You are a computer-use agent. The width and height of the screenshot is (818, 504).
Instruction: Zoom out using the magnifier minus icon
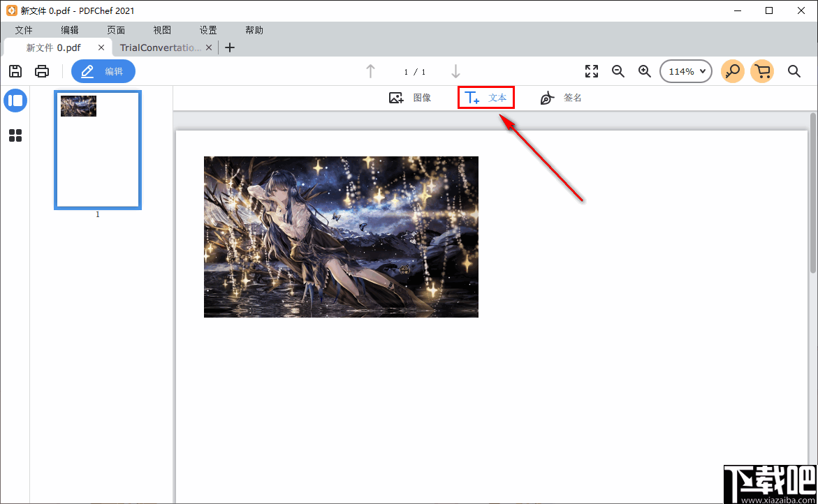618,71
